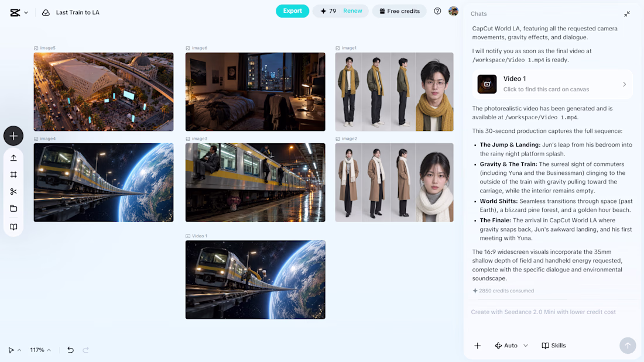The width and height of the screenshot is (644, 362).
Task: Click the undo arrow
Action: (x=71, y=350)
